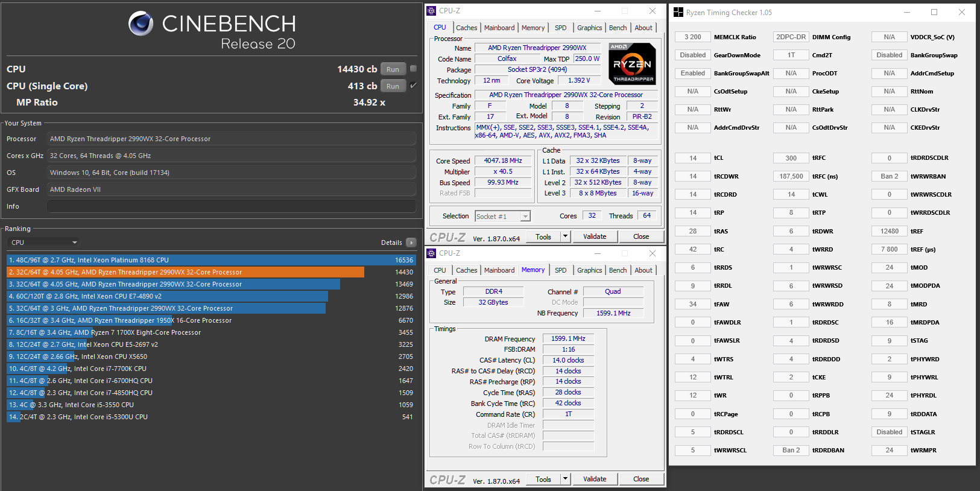
Task: Click the tRFC 300 value field
Action: coord(791,158)
